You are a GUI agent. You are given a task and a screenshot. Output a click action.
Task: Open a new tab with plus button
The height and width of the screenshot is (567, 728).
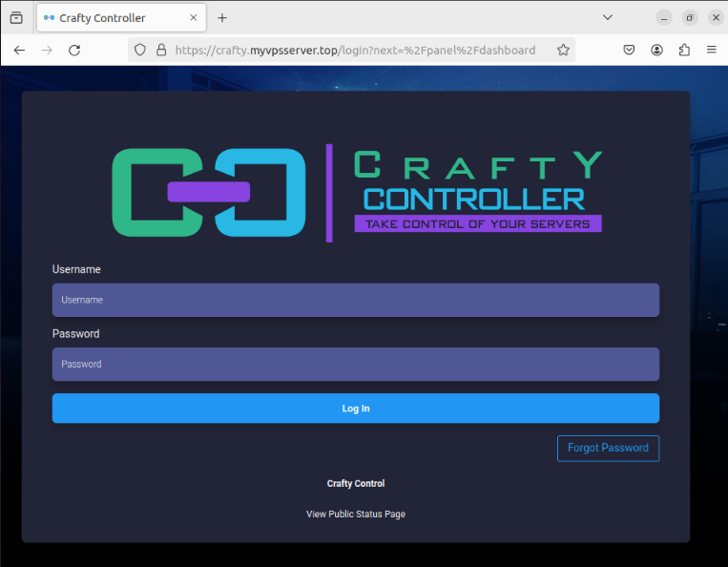click(x=222, y=17)
